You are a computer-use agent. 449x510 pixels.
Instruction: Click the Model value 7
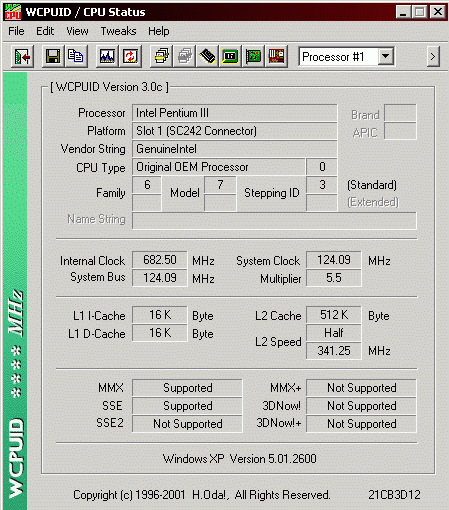(220, 185)
